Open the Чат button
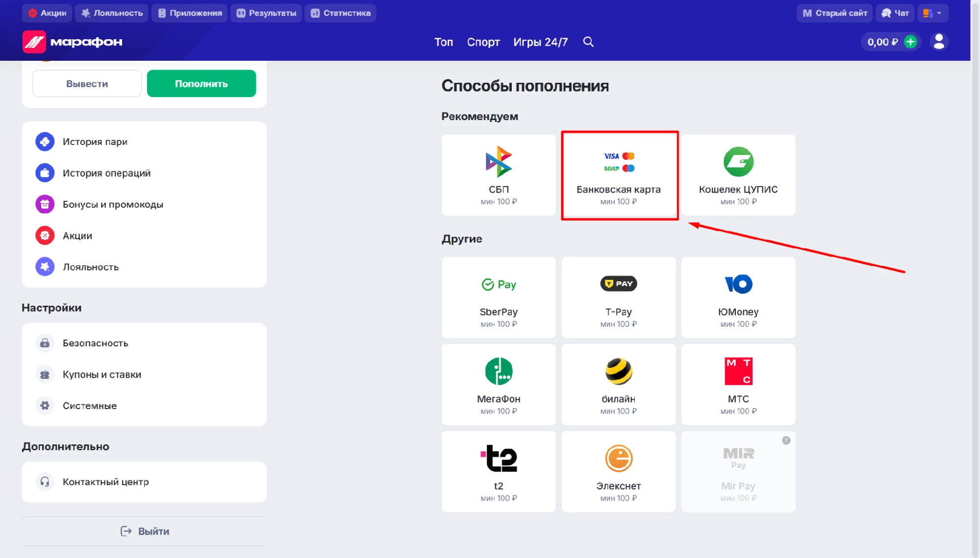 [x=895, y=13]
